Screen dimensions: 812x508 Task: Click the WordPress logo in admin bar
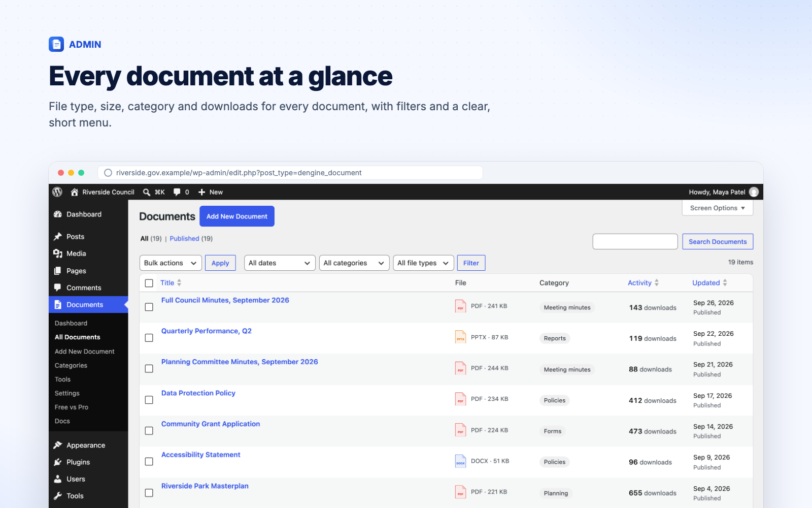(x=57, y=192)
